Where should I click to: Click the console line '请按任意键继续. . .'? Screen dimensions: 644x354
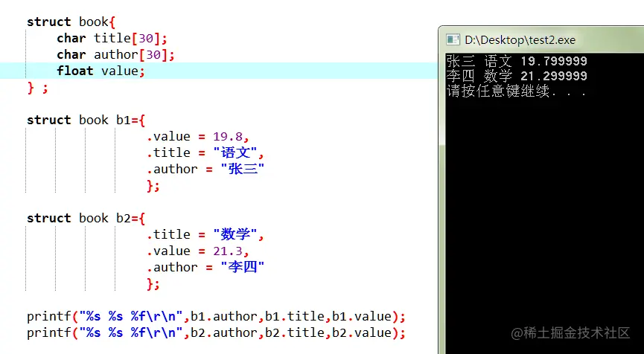tap(517, 91)
